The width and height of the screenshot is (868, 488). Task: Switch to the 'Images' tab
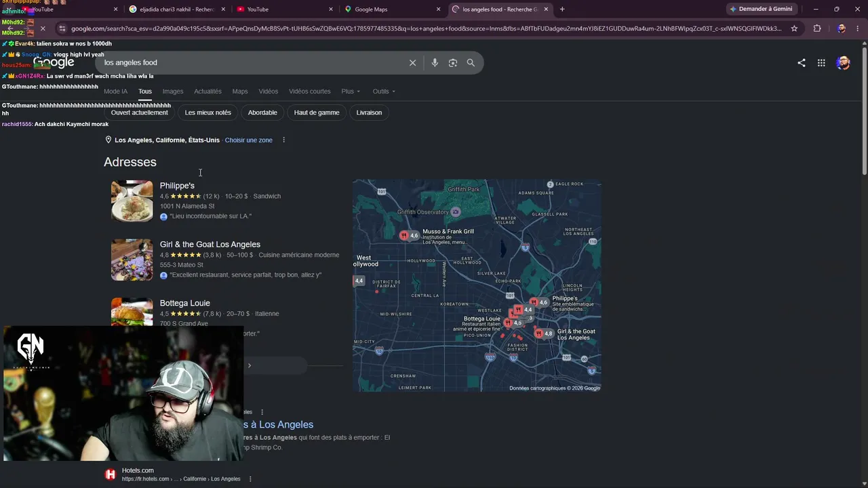tap(173, 91)
